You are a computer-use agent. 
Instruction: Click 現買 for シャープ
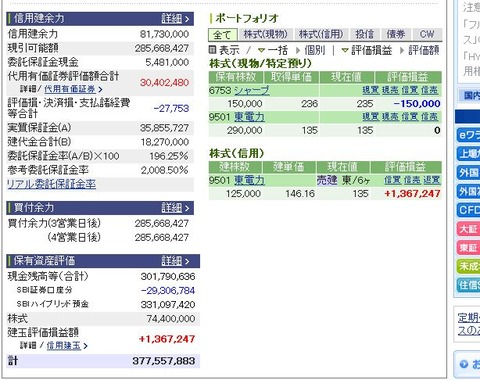coord(371,90)
